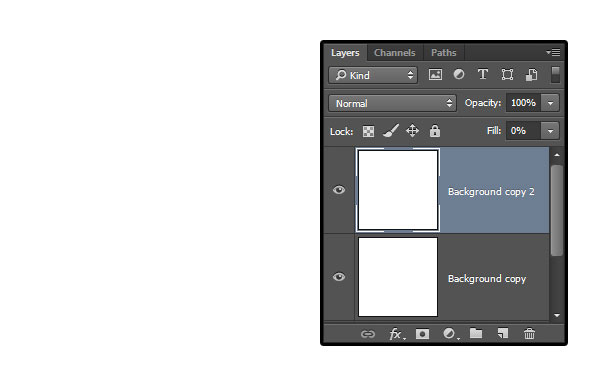Viewport: 600px width, 385px height.
Task: Filter for type layers icon
Action: [483, 74]
